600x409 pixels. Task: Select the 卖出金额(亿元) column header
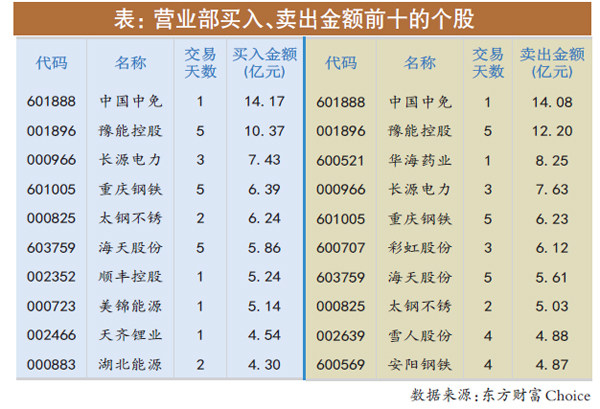[x=550, y=62]
